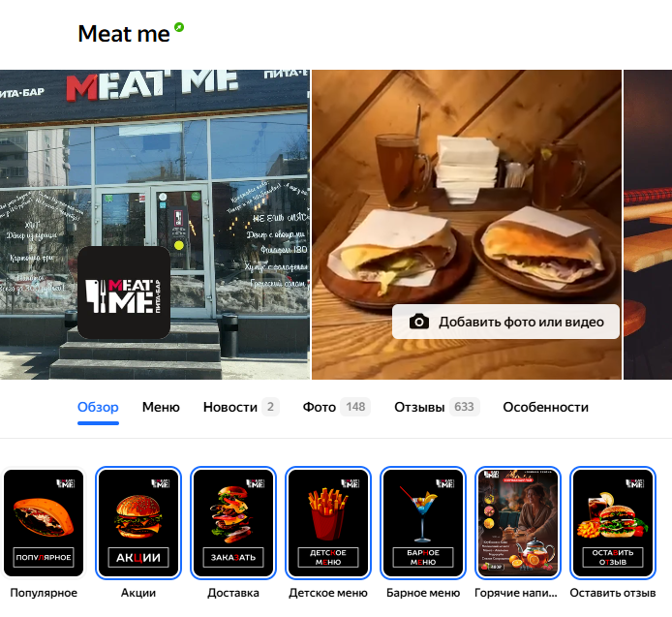Click the green verified badge beside Meat me
The height and width of the screenshot is (617, 672).
pos(179,27)
